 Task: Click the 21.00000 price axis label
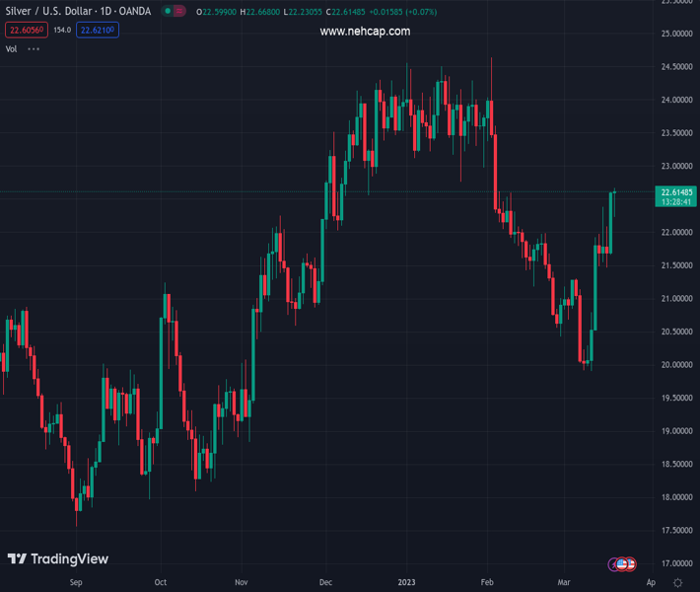676,298
